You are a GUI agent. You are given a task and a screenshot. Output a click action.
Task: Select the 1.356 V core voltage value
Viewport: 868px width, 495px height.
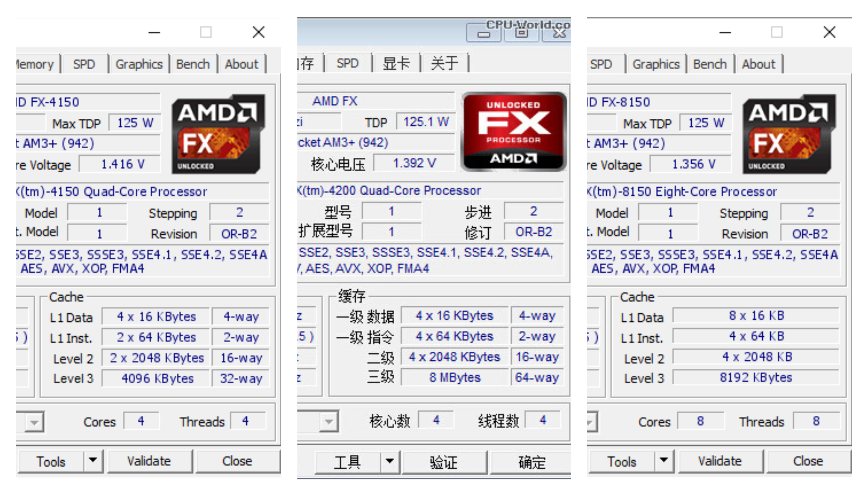pos(691,164)
